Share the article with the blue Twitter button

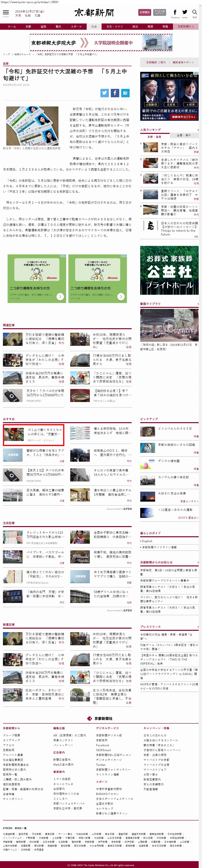click(104, 93)
